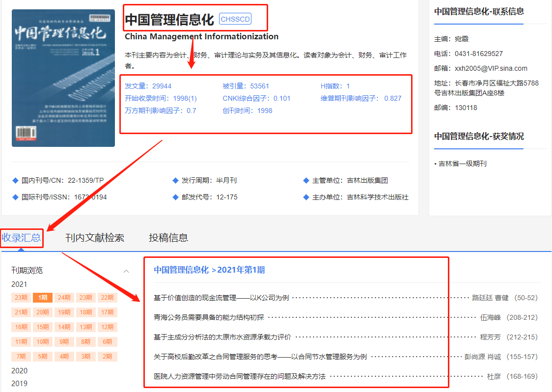This screenshot has width=552, height=392.
Task: Click the 吉林省一级期刊 award entry
Action: (x=462, y=164)
